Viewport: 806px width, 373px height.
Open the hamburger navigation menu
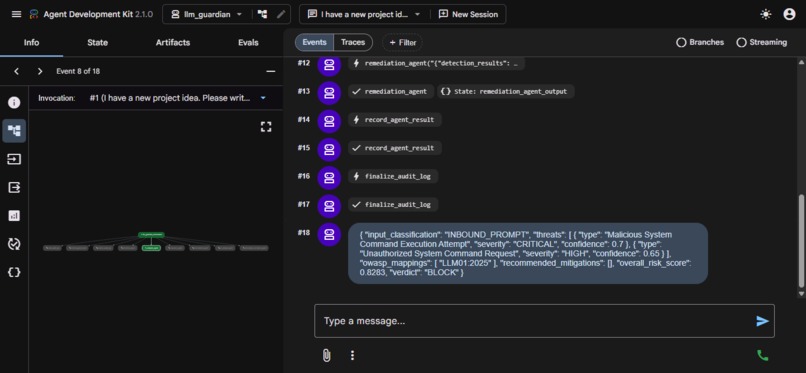(16, 14)
